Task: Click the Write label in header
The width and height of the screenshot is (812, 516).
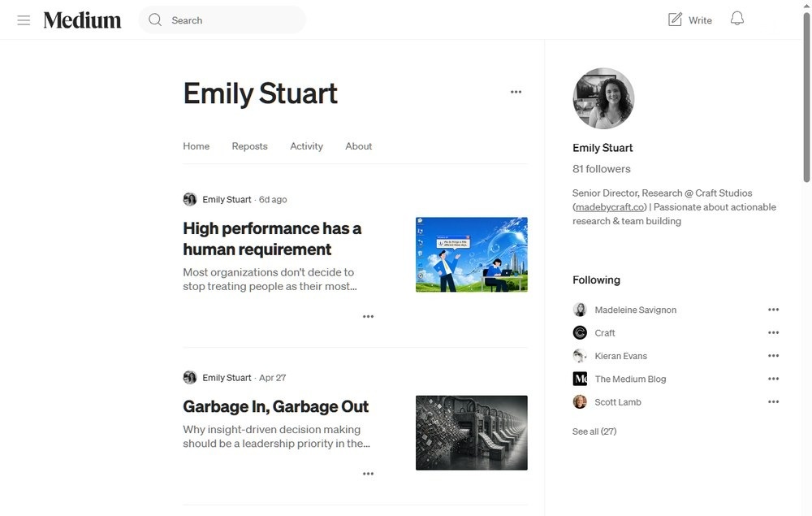Action: [700, 20]
